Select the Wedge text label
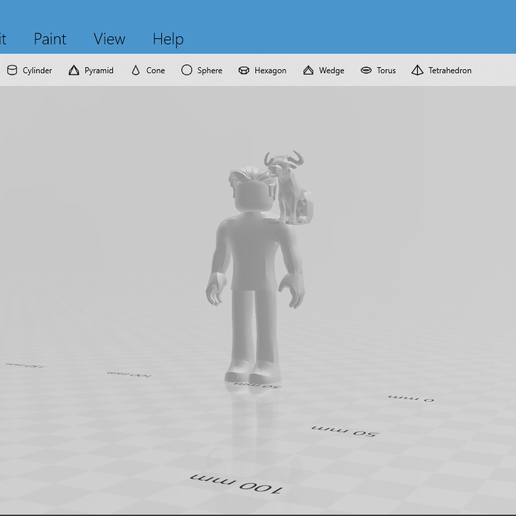 [x=331, y=71]
